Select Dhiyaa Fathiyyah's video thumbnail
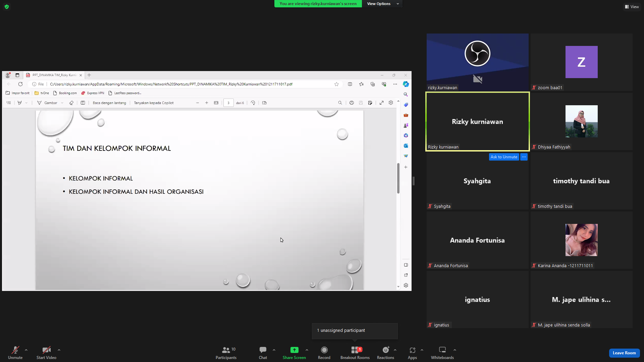644x362 pixels. click(x=581, y=121)
